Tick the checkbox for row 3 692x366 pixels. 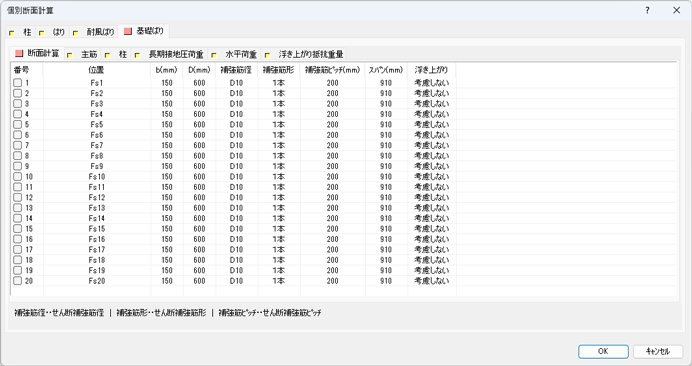(17, 103)
